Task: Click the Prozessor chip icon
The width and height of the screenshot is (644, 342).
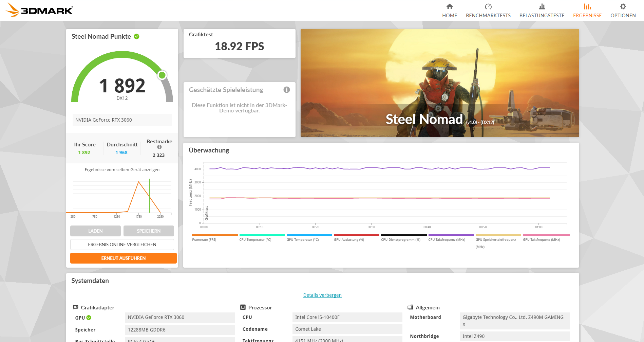Action: [243, 307]
